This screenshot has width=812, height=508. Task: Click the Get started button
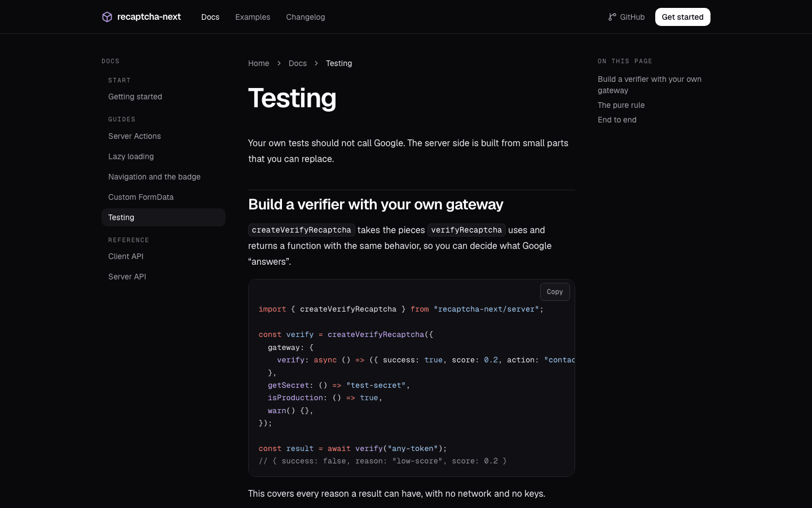tap(683, 17)
